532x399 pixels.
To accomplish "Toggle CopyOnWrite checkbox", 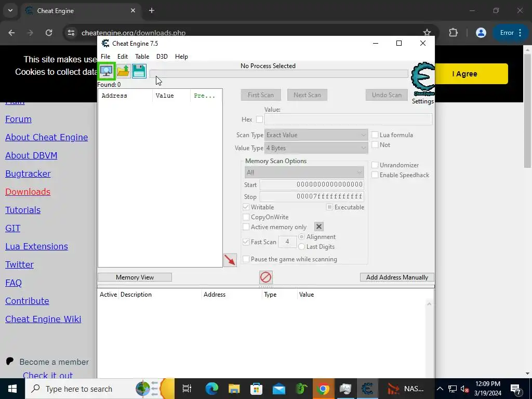I will point(246,217).
